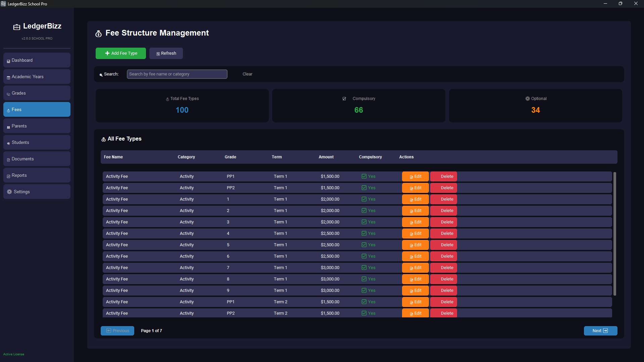Open the Dashboard sidebar page
The image size is (644, 362).
[37, 60]
